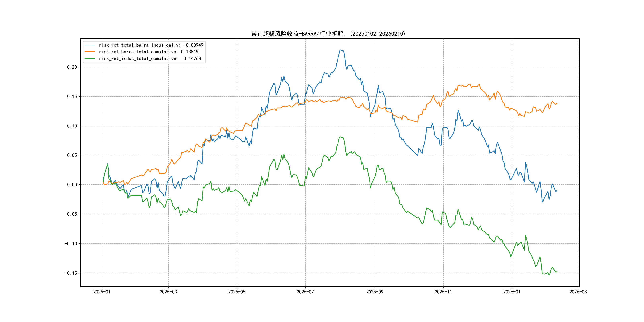Screen dimensions: 644x322
Task: Click the blue line's highest peak
Action: coord(340,50)
